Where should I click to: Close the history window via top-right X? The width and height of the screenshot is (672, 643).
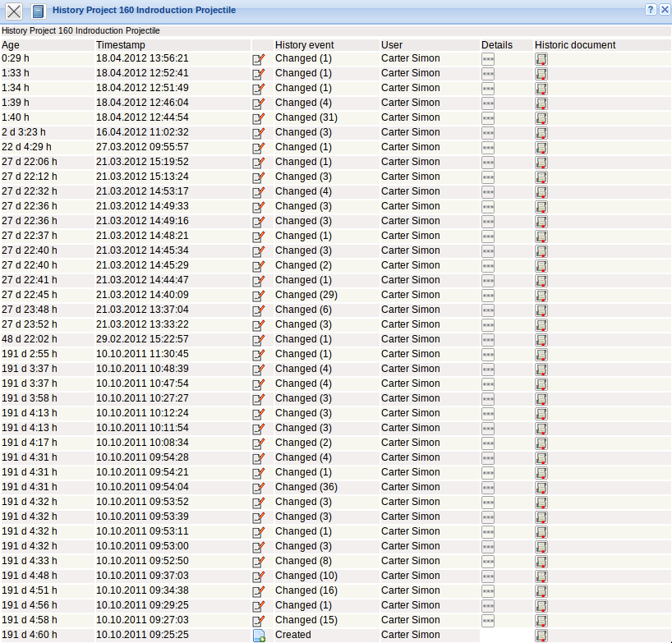(x=664, y=9)
